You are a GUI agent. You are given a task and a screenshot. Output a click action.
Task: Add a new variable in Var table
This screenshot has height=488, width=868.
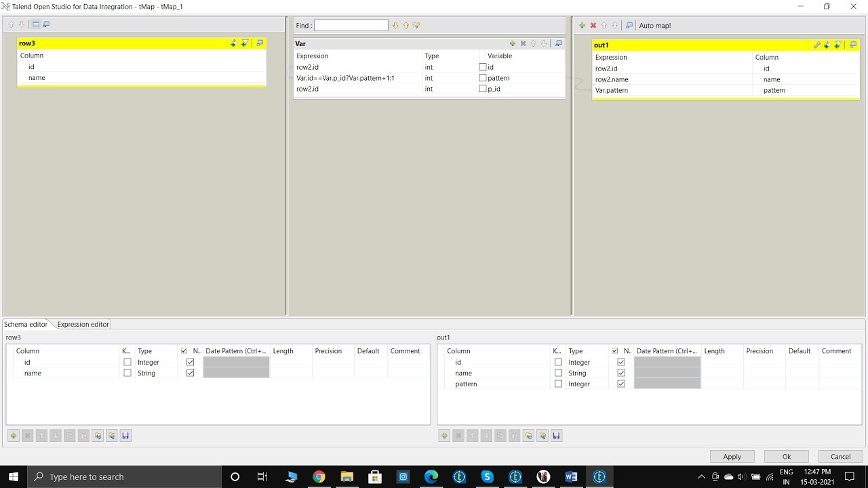(513, 43)
